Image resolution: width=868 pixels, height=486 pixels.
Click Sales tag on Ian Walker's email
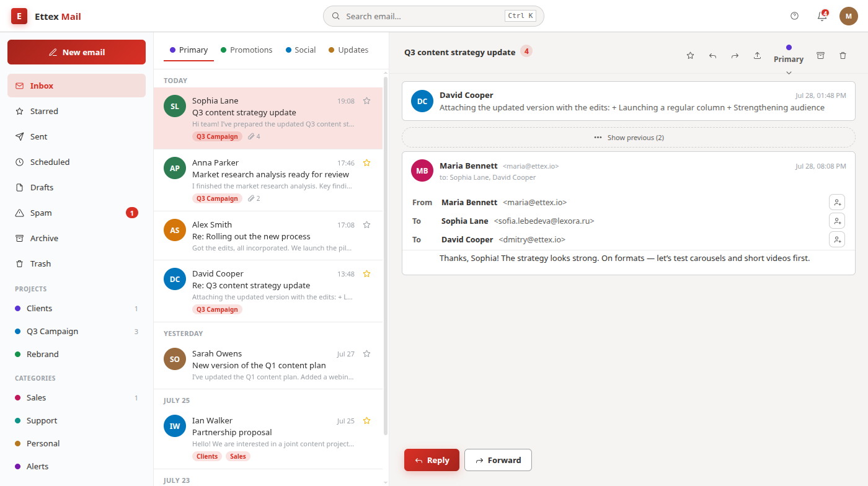[238, 456]
